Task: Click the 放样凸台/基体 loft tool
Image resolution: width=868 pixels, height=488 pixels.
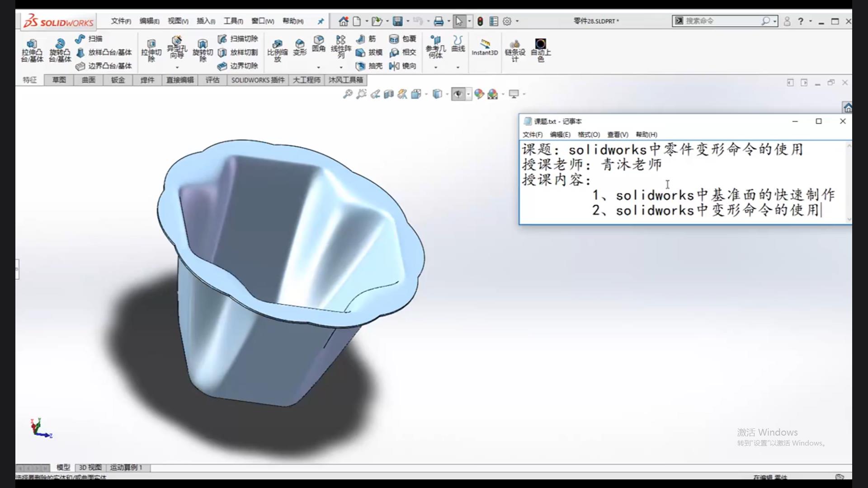Action: click(x=104, y=52)
